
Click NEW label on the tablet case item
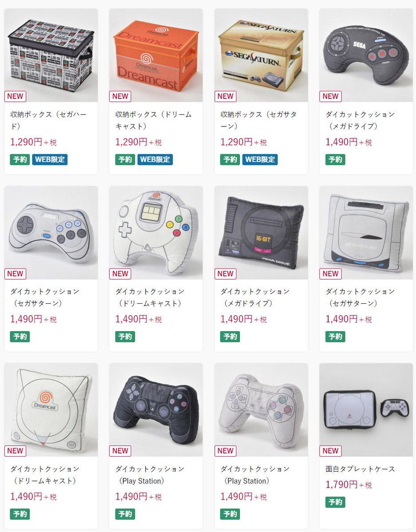point(330,451)
